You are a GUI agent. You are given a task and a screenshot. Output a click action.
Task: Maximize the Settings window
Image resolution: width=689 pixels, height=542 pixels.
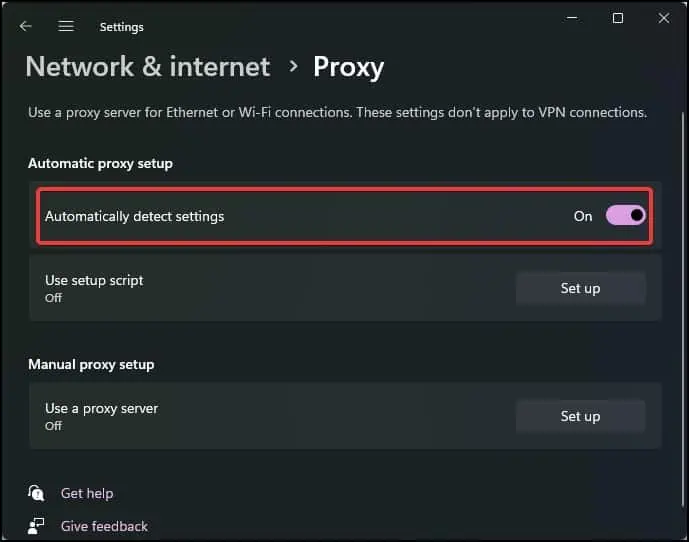click(x=618, y=18)
